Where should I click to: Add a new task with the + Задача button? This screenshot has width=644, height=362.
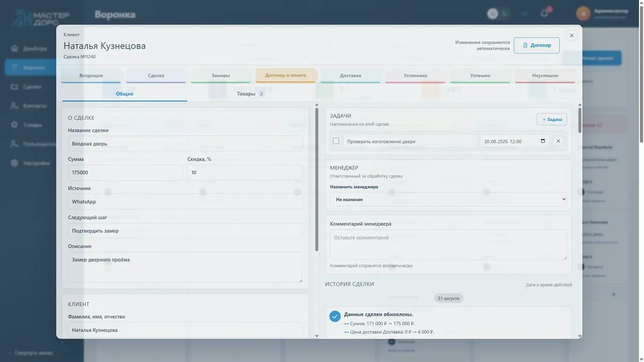552,119
